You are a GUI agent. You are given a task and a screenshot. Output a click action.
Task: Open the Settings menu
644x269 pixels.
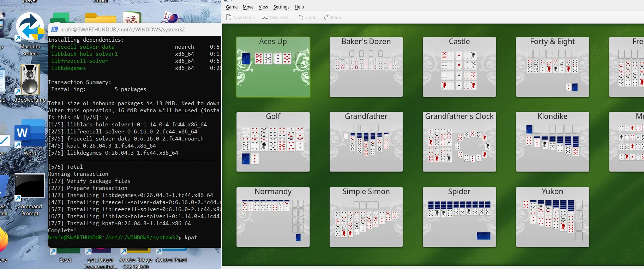(281, 7)
